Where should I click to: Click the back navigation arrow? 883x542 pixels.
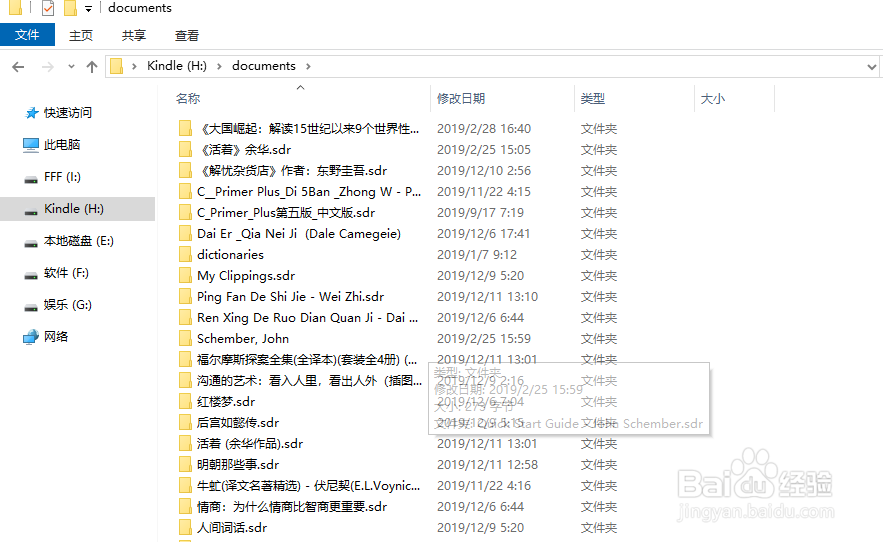pos(18,67)
